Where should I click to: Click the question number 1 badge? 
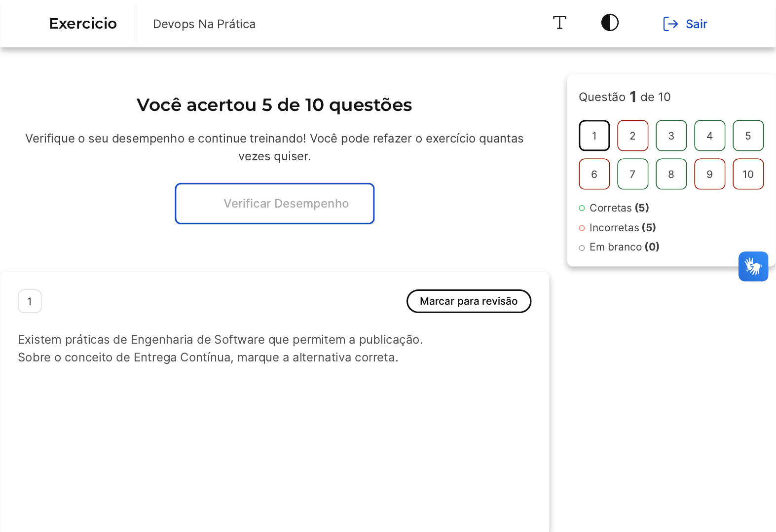[30, 301]
